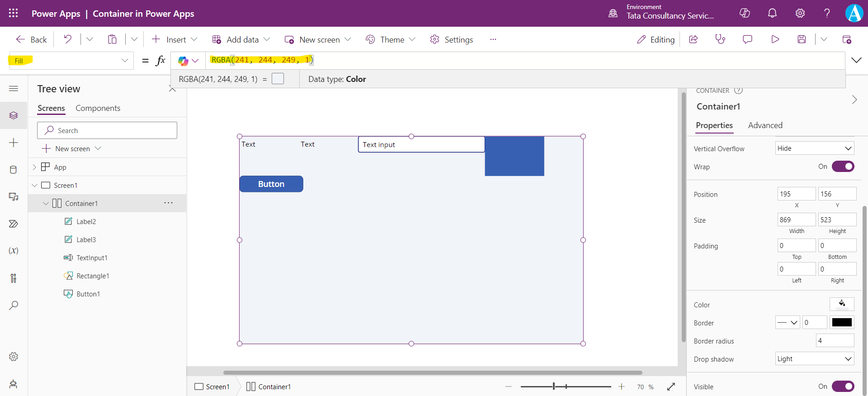Click the Tree view search field
The image size is (868, 396).
click(x=107, y=130)
